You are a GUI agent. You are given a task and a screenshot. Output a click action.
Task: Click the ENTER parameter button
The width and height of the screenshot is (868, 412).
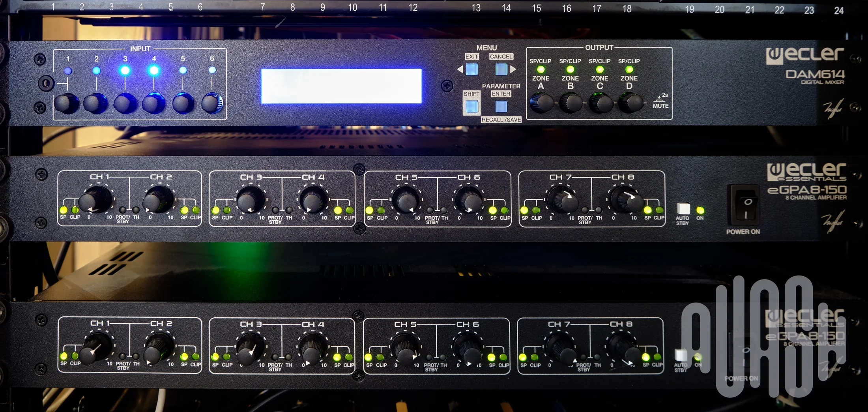pos(501,106)
